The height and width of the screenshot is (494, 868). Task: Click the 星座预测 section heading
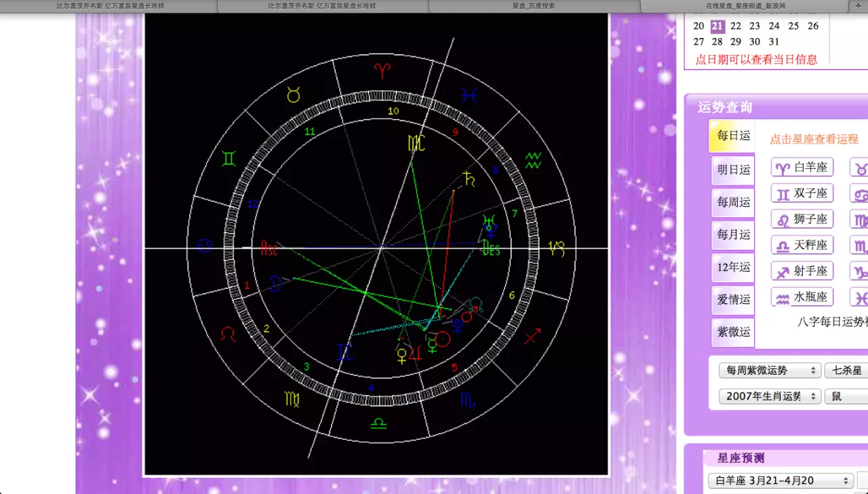click(741, 458)
